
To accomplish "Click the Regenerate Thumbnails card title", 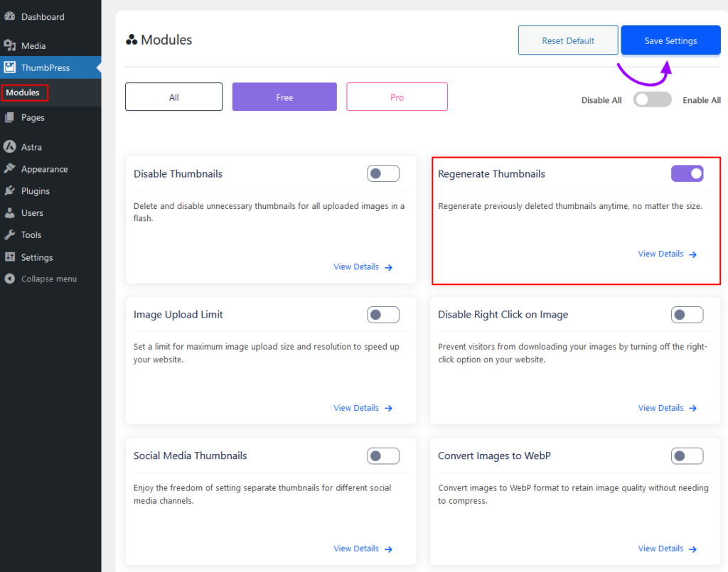I will (491, 174).
